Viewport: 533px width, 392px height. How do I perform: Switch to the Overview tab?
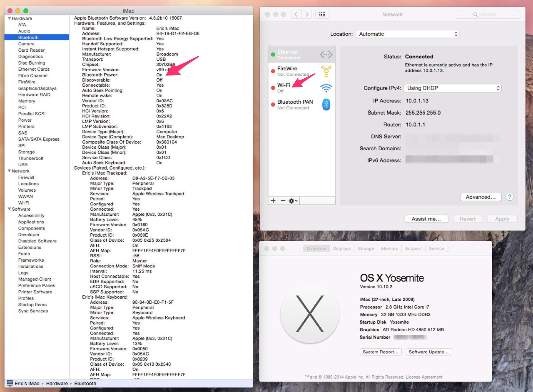tap(316, 248)
